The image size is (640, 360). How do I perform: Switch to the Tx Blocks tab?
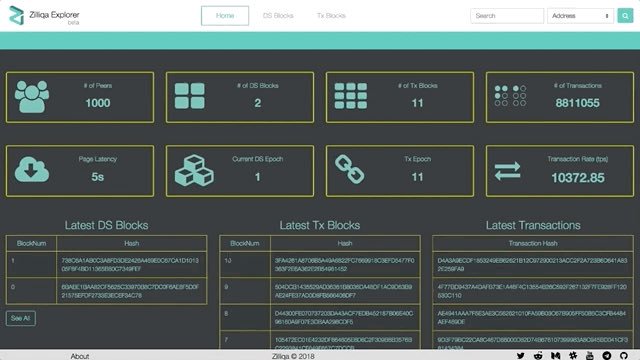pos(331,16)
